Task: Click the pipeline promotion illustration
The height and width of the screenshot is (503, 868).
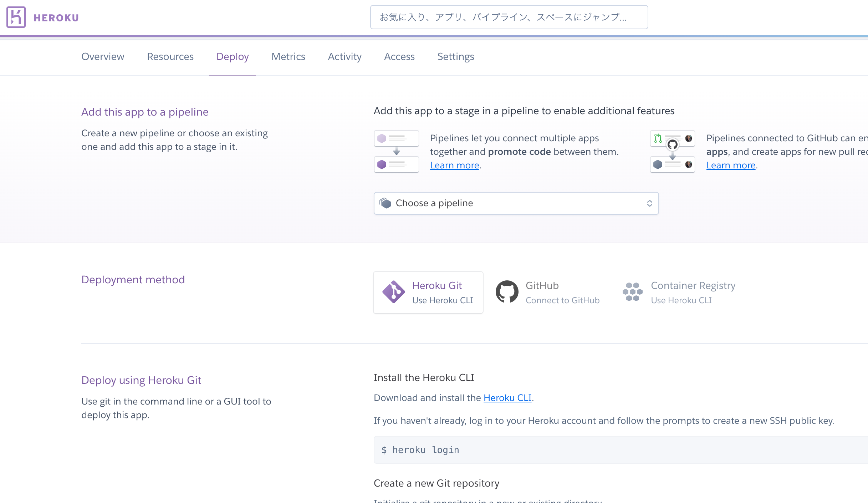Action: [x=396, y=152]
